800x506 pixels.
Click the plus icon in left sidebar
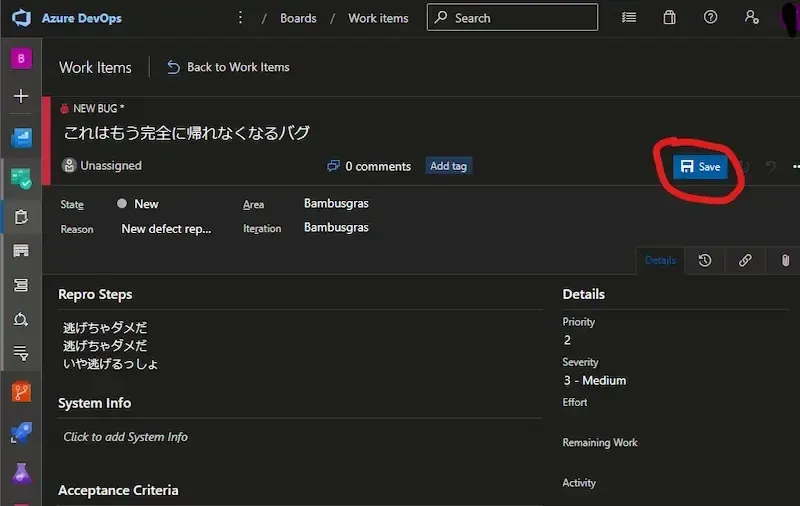21,97
